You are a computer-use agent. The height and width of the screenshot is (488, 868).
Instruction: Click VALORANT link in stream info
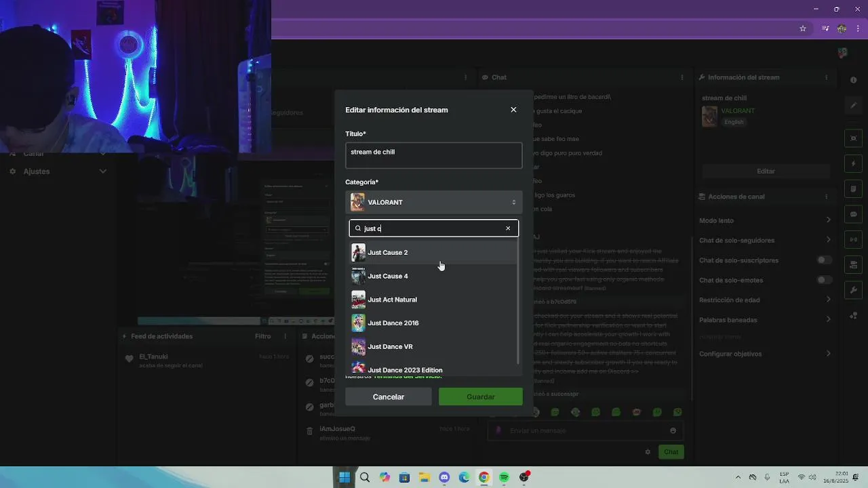tap(738, 110)
